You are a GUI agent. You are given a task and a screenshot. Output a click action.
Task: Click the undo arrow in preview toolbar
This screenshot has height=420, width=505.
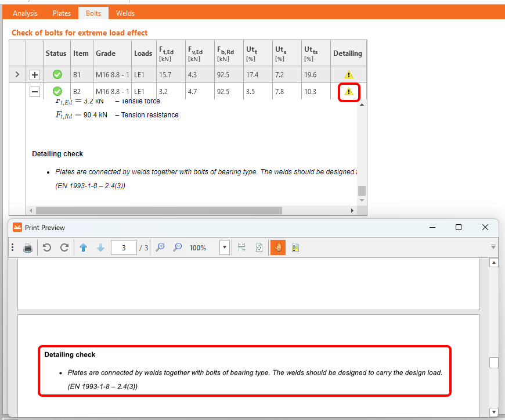tap(47, 247)
